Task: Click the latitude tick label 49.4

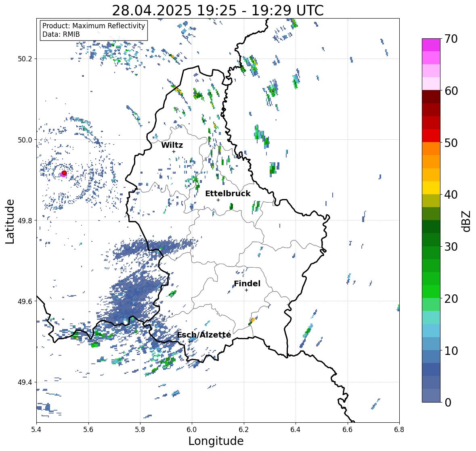Action: point(25,382)
